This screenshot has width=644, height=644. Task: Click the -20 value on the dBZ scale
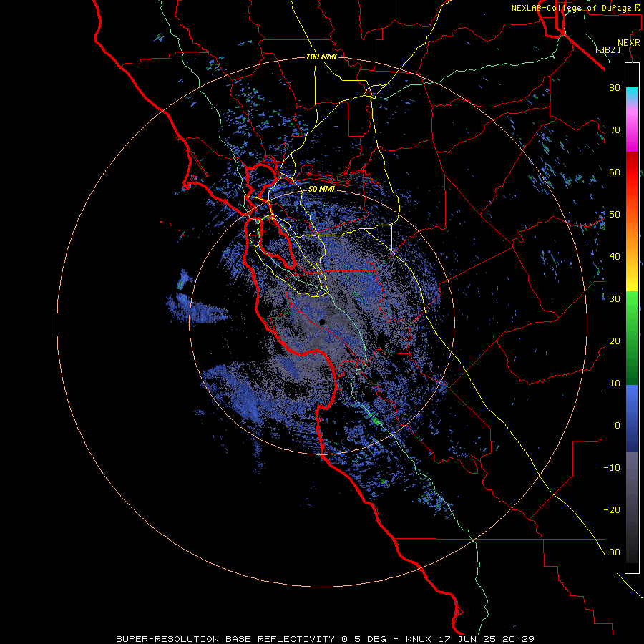[612, 509]
